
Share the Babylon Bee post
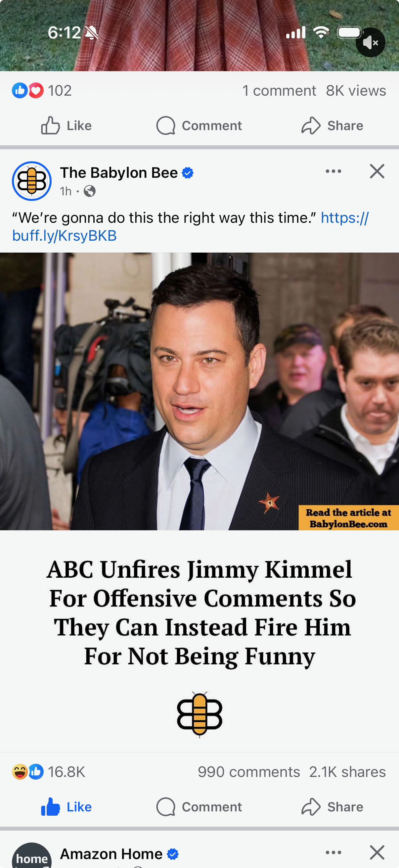click(332, 807)
